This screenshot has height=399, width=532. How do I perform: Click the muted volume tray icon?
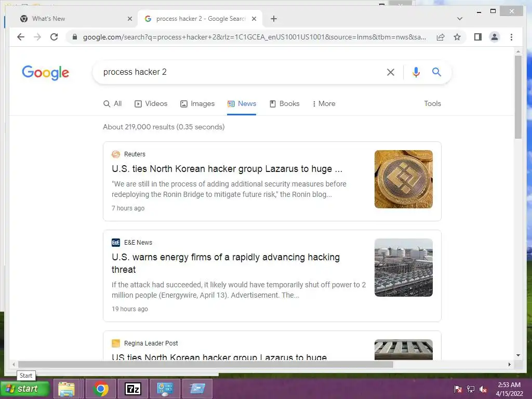tap(483, 389)
